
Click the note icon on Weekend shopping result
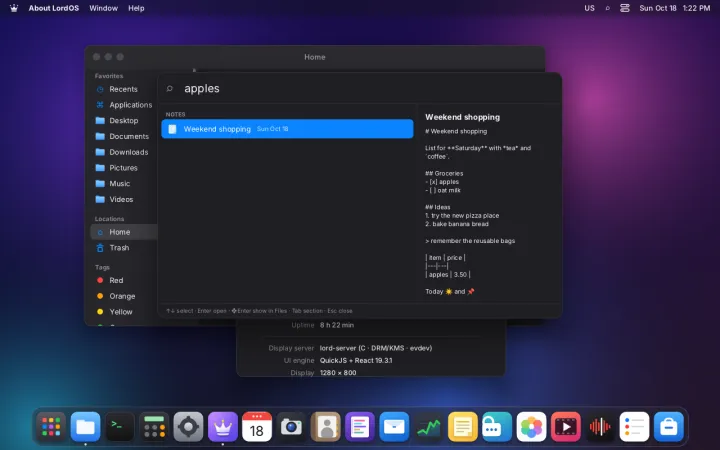(172, 129)
